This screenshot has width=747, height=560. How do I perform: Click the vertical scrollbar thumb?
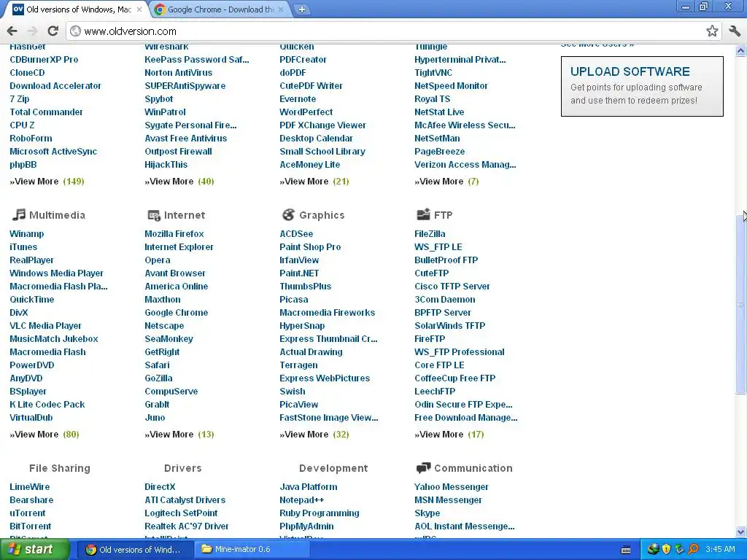[740, 304]
